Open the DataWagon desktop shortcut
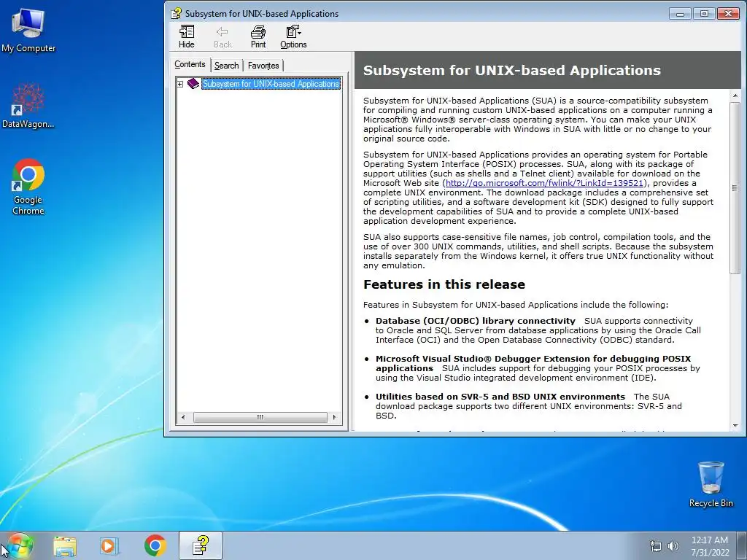 click(x=28, y=106)
